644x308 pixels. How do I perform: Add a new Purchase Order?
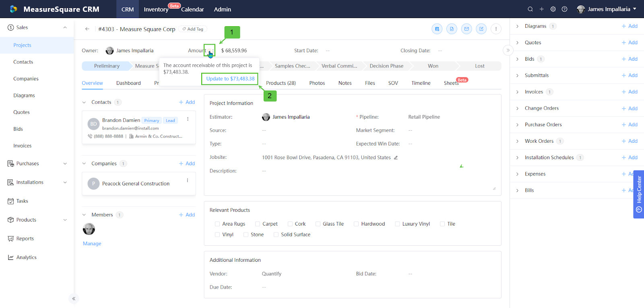[630, 125]
